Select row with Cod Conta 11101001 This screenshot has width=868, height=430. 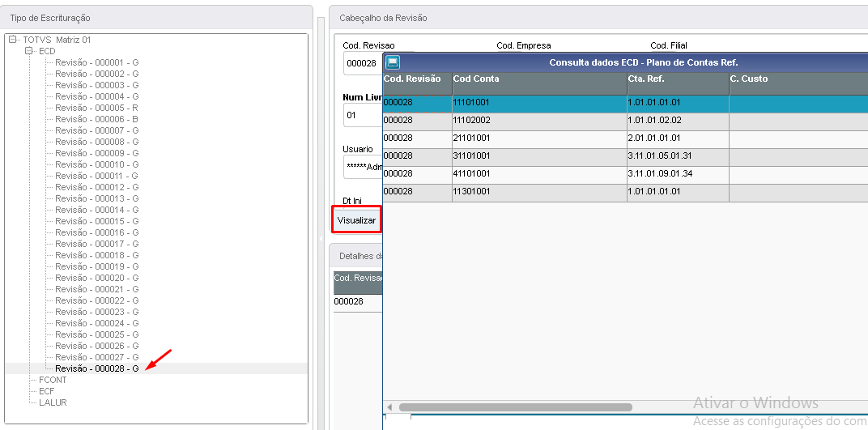coord(626,104)
